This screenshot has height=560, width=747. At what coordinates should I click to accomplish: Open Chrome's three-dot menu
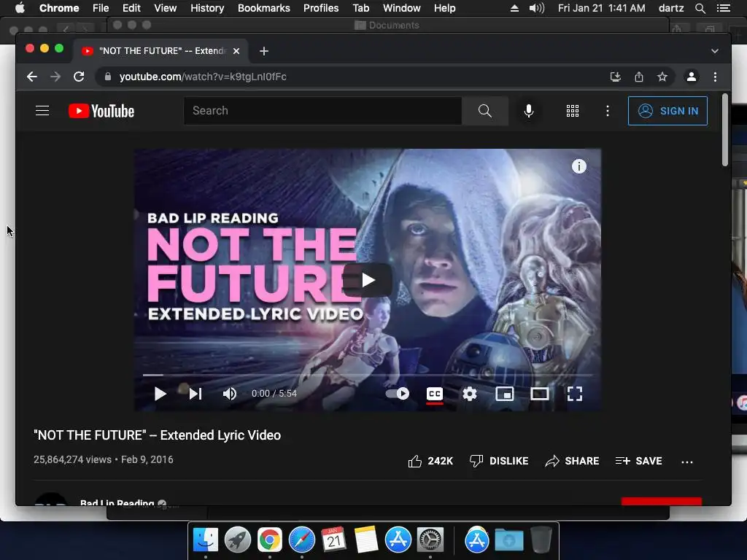(715, 77)
